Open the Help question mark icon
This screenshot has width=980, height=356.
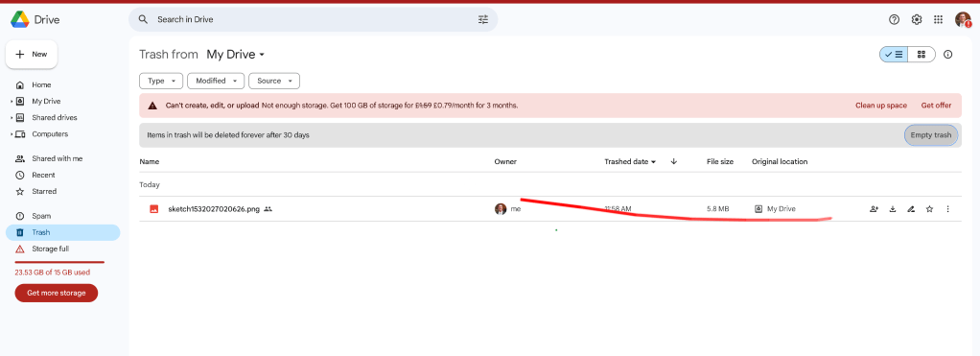[894, 19]
